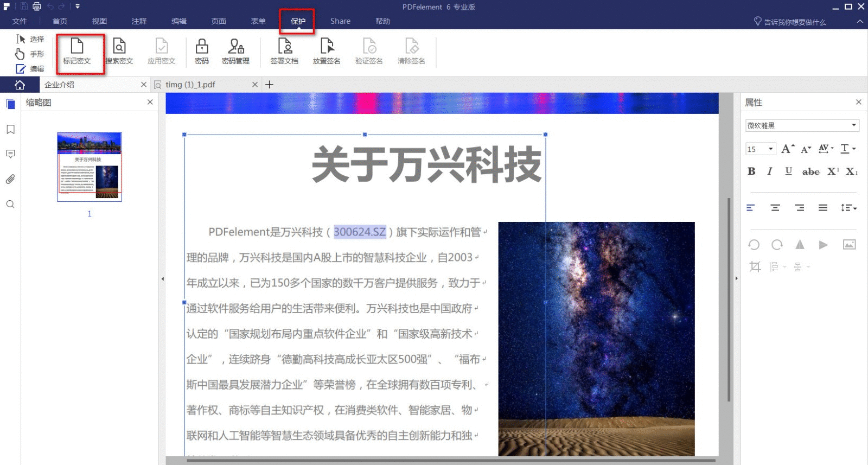Open the font size 15 dropdown
Viewport: 868px width, 465px height.
(761, 149)
